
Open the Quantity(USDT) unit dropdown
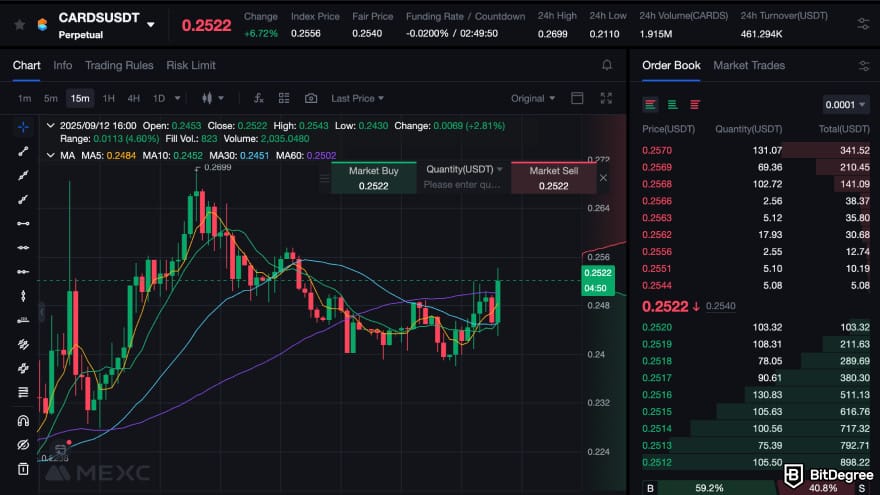(464, 169)
